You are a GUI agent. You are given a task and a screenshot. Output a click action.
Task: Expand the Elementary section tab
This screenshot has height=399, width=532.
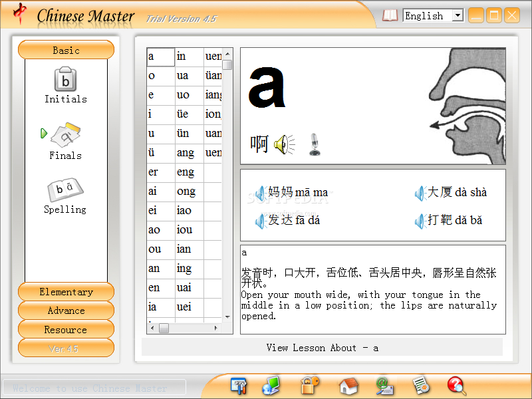(66, 292)
